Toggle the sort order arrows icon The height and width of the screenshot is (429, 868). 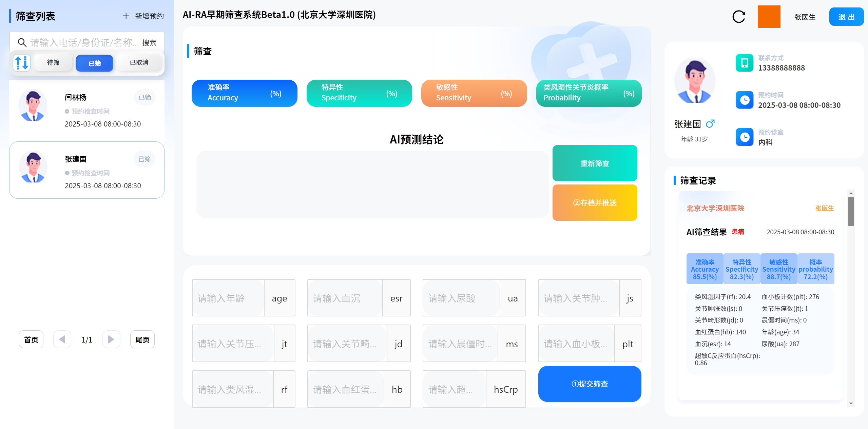click(22, 63)
